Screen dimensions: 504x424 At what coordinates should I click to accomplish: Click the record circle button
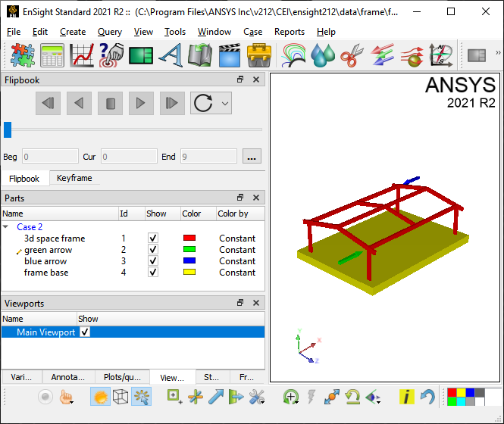[x=45, y=397]
